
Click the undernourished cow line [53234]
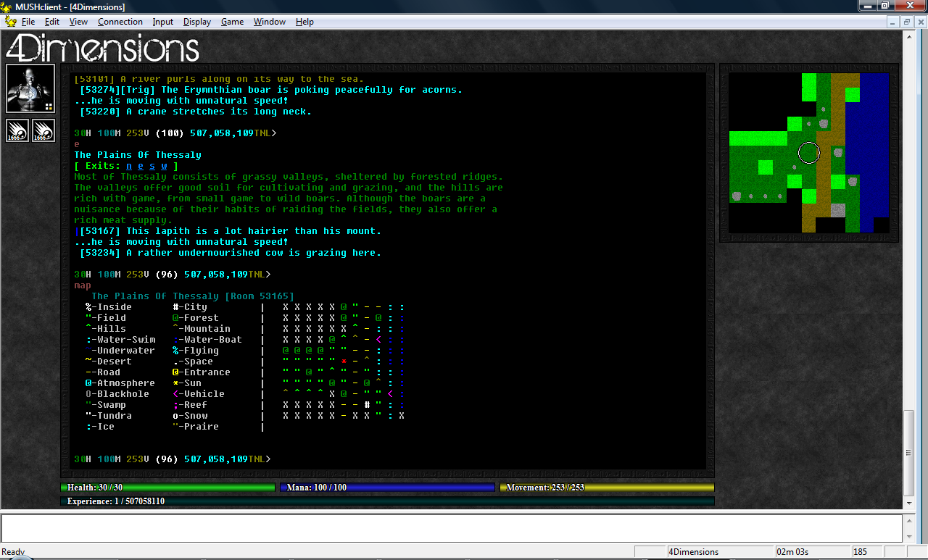coord(231,253)
